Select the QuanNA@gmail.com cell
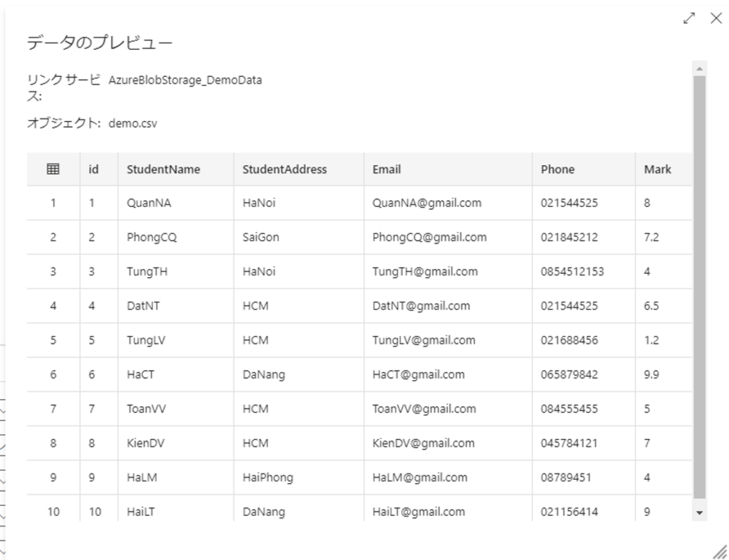The width and height of the screenshot is (729, 560). (426, 203)
